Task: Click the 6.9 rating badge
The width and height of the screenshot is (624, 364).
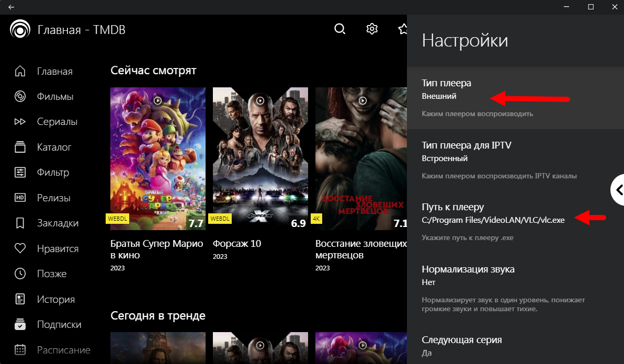Action: [x=299, y=223]
